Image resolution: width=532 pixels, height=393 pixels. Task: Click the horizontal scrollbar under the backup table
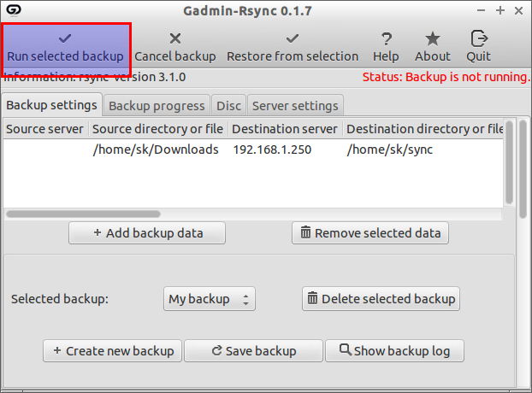[84, 214]
